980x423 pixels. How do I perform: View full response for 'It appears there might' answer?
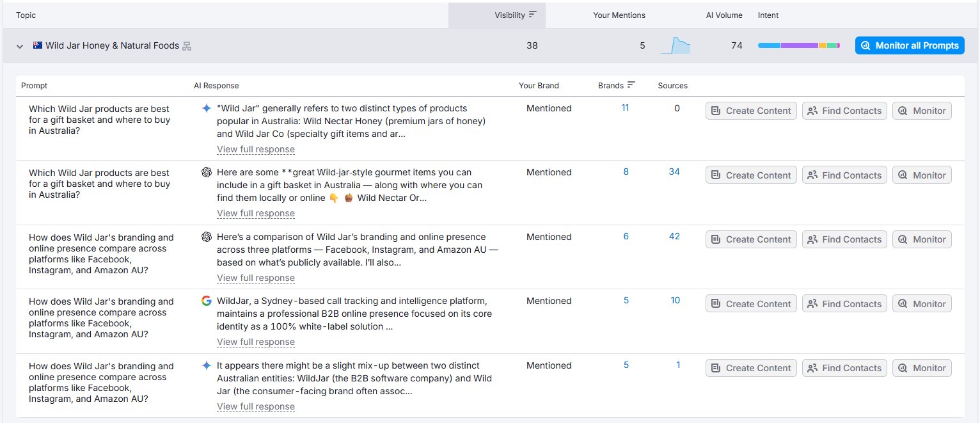256,406
